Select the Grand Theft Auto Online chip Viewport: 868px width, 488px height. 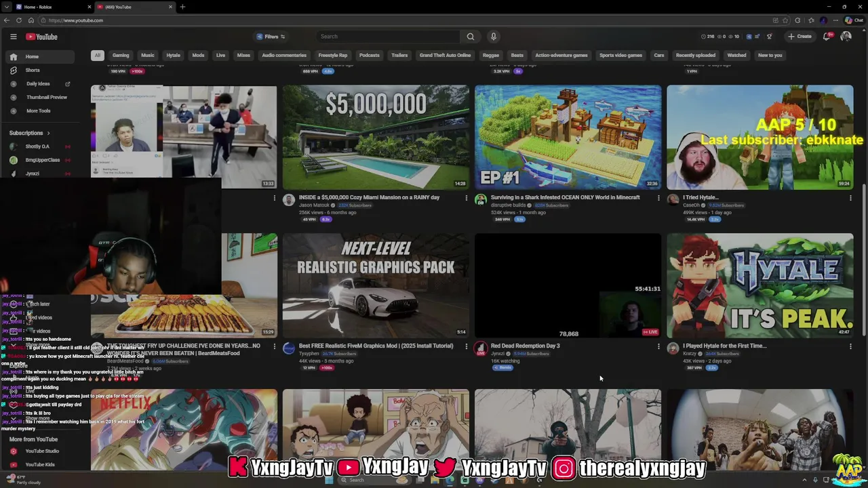[x=445, y=56]
